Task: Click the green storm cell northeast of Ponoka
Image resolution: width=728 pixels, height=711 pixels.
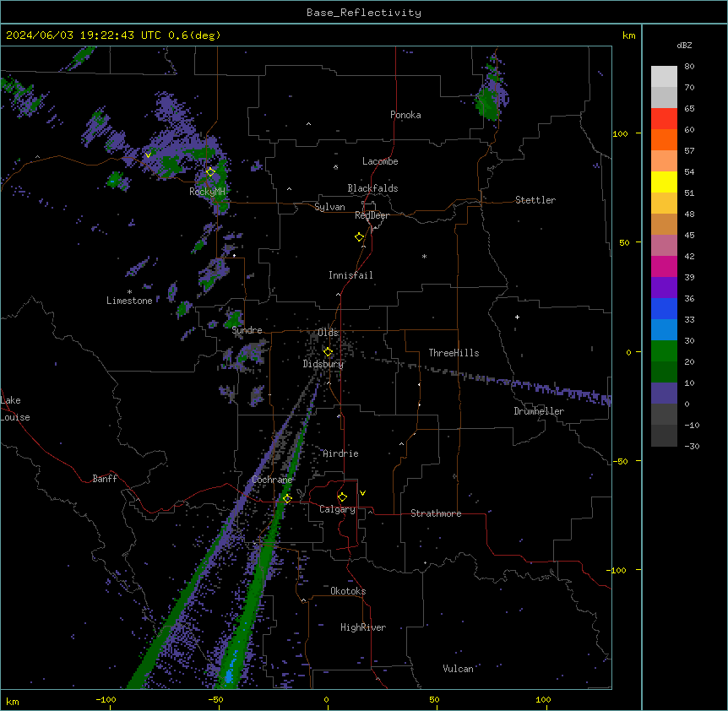Action: (x=487, y=104)
